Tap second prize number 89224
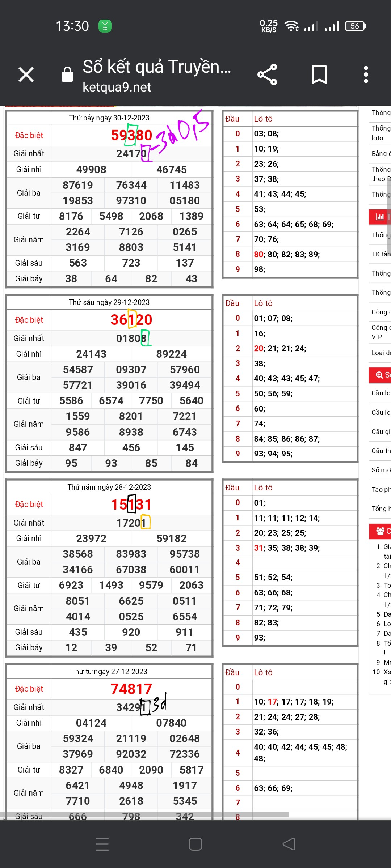 [172, 354]
